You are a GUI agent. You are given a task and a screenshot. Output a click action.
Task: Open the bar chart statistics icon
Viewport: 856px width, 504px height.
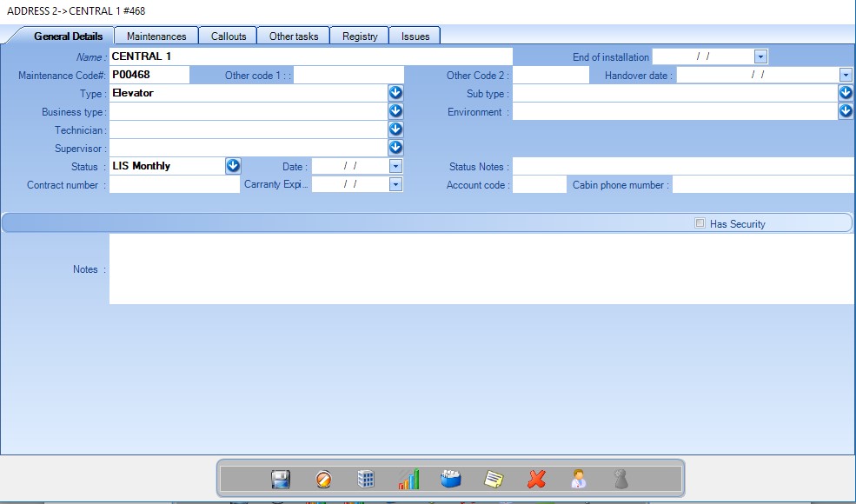tap(408, 479)
